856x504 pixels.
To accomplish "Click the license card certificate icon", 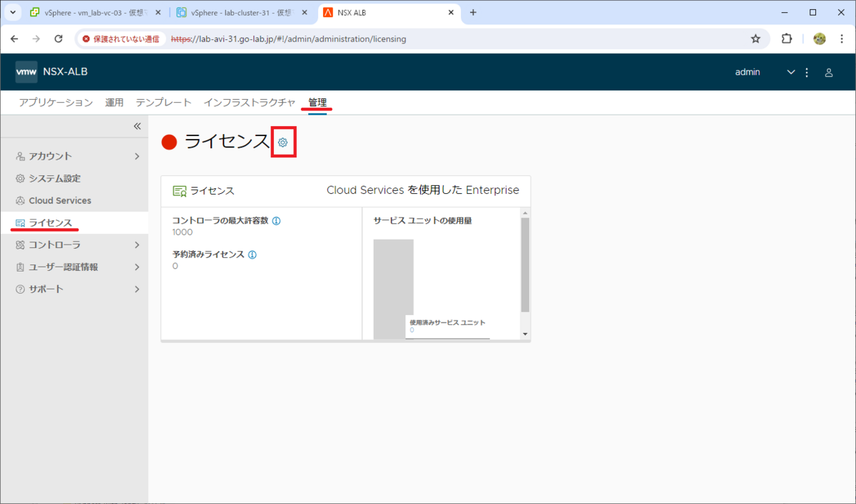I will pos(180,191).
